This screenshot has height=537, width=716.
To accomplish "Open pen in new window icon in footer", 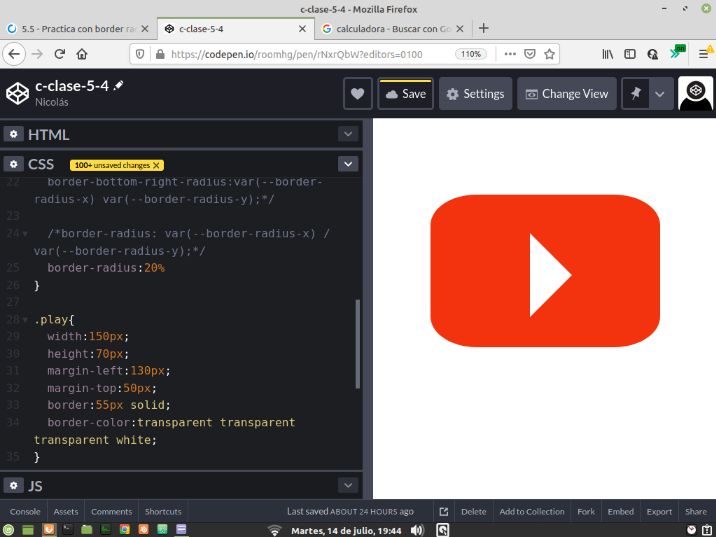I will coord(443,512).
